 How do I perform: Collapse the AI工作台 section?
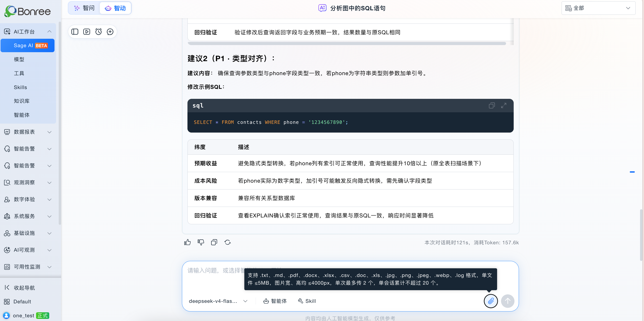coord(49,32)
